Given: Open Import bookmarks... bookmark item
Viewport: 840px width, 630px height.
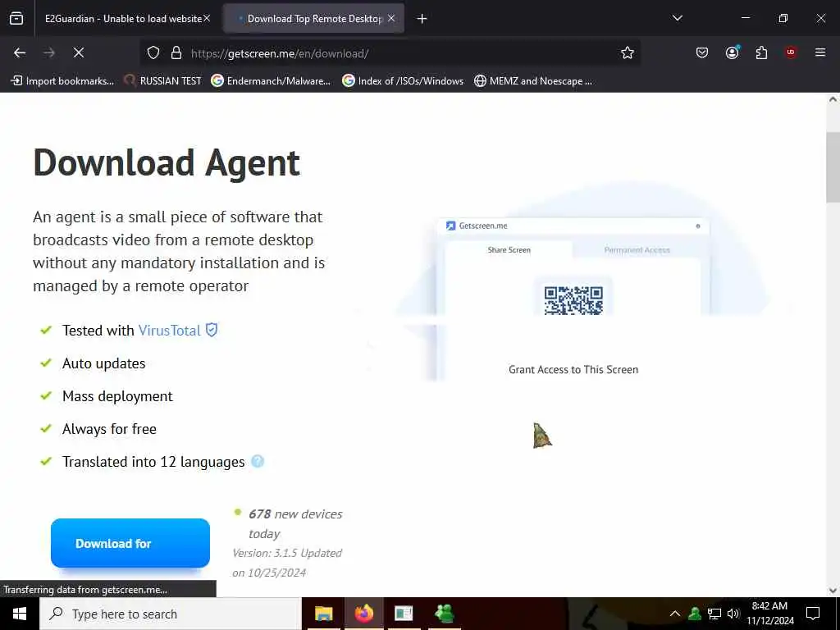Looking at the screenshot, I should [62, 81].
